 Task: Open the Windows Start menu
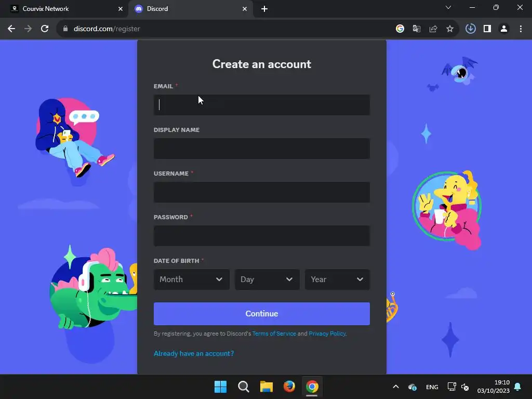click(x=220, y=387)
